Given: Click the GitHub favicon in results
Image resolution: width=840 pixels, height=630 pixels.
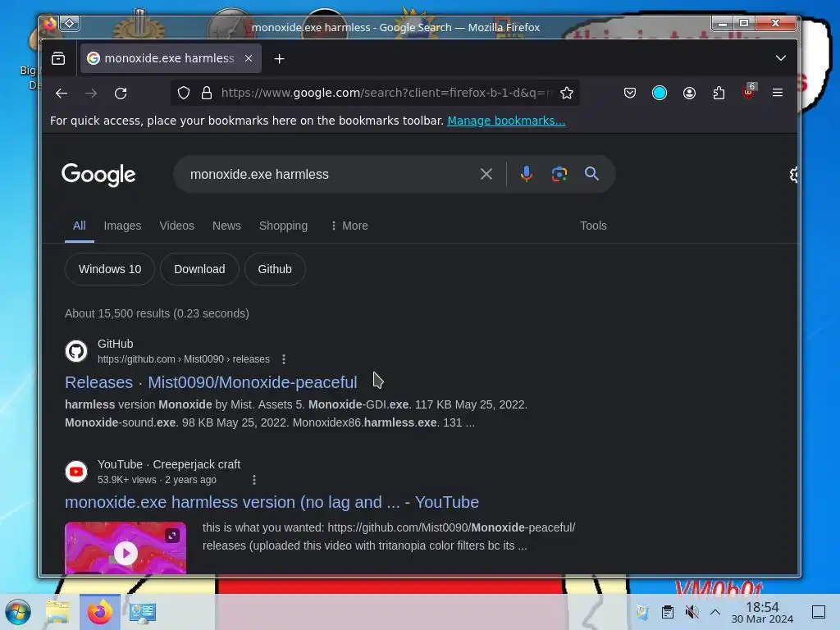Looking at the screenshot, I should coord(76,351).
